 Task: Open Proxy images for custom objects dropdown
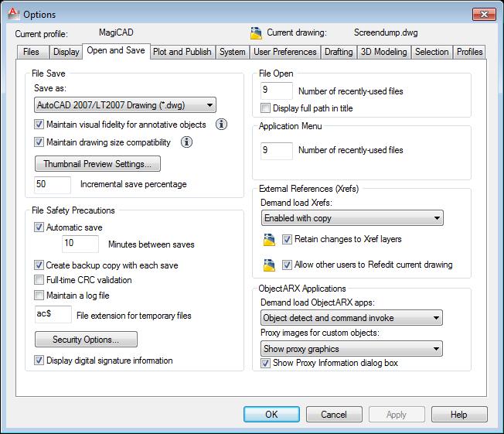click(x=351, y=349)
